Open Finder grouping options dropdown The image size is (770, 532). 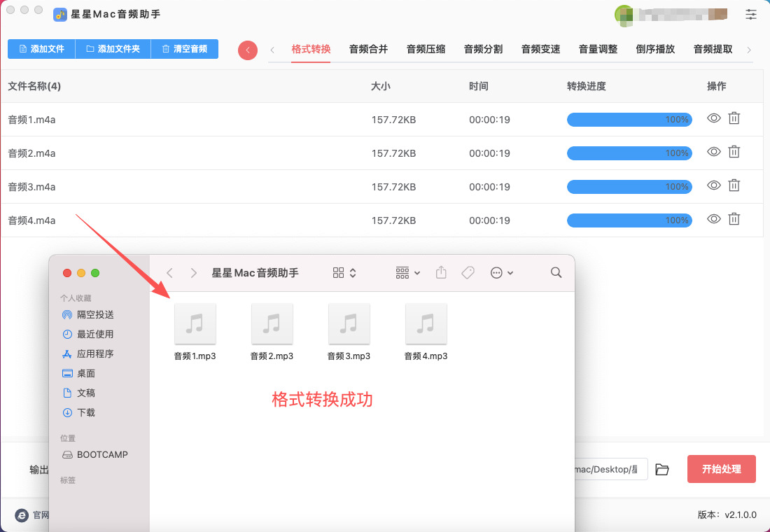pos(407,273)
